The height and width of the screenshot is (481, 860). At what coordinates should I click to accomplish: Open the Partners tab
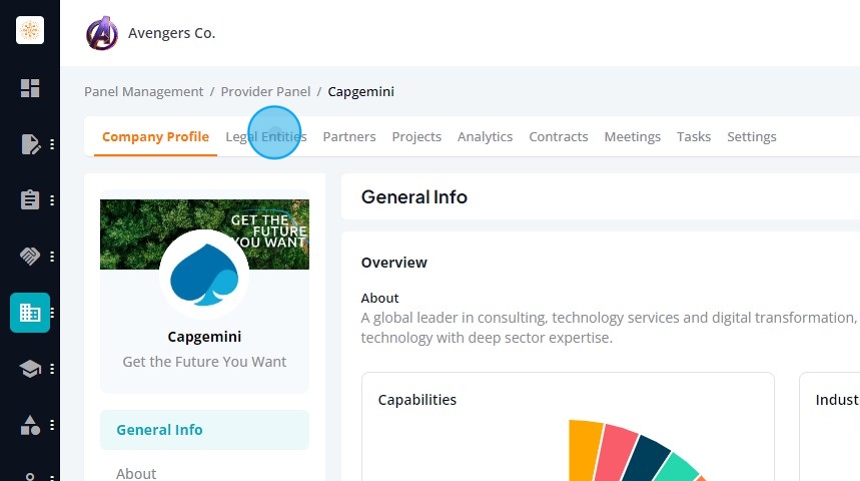[x=349, y=137]
